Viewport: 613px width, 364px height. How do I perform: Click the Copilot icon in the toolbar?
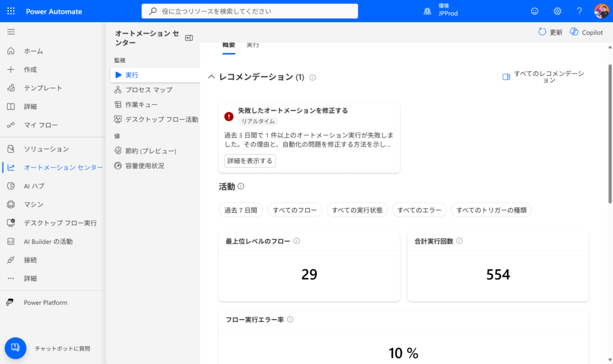click(x=574, y=32)
